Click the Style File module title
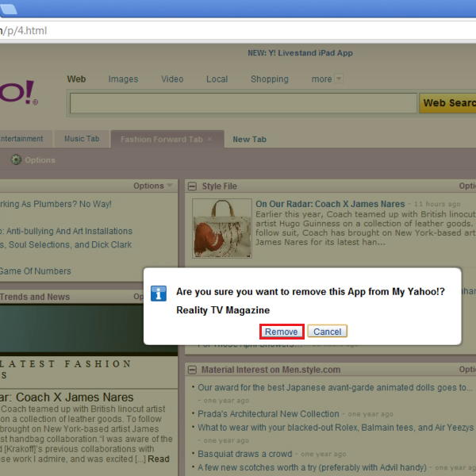This screenshot has width=476, height=476. (219, 186)
